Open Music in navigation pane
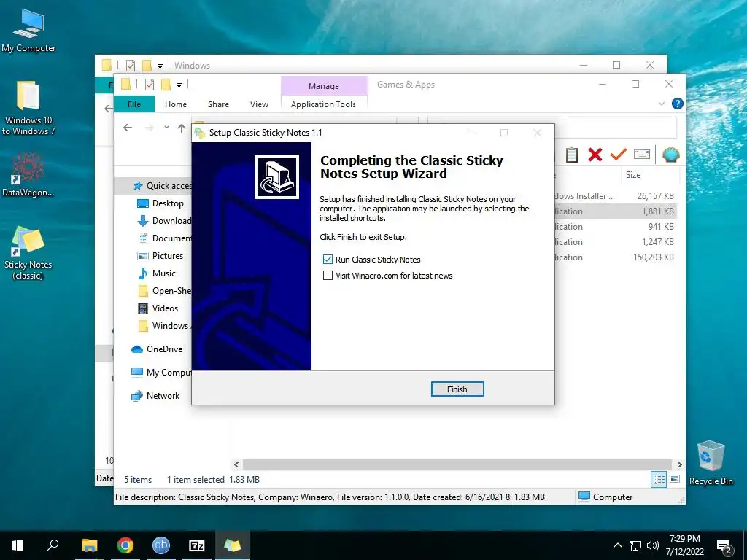Viewport: 747px width, 560px height. pyautogui.click(x=157, y=273)
